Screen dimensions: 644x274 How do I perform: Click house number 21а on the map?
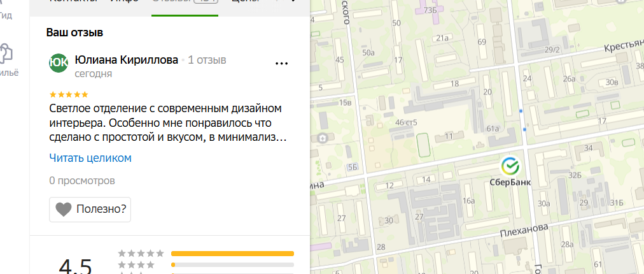tap(442, 38)
